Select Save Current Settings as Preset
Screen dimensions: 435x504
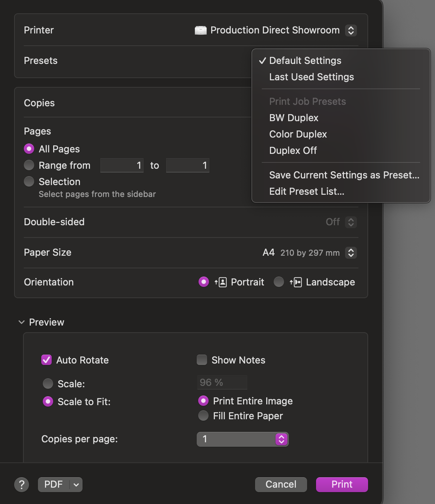344,175
